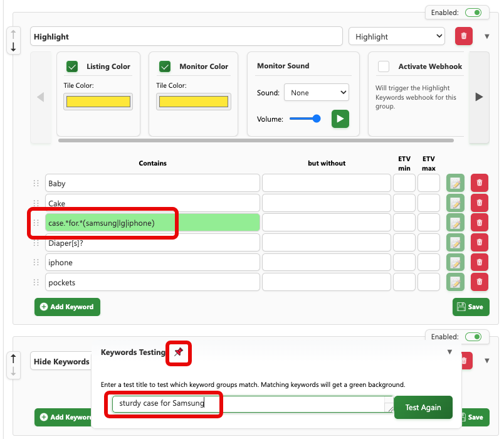Open Listing Color tile color swatch
The height and width of the screenshot is (439, 504).
coord(97,102)
